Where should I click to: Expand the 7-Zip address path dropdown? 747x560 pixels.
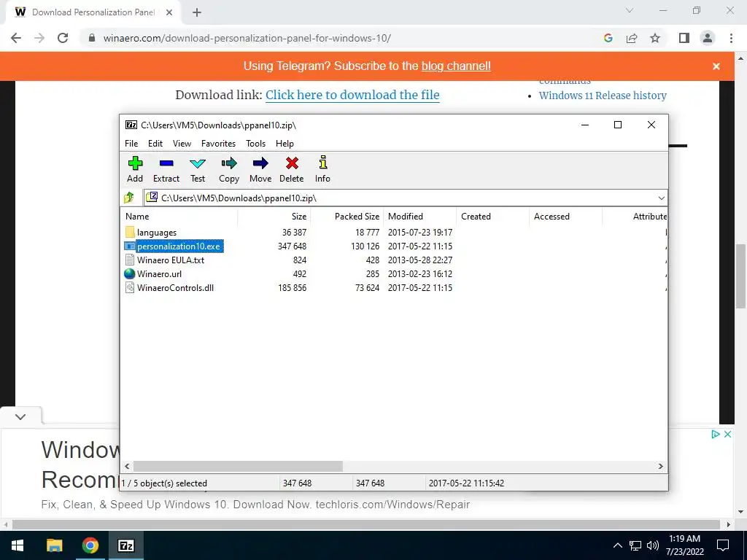coord(661,198)
